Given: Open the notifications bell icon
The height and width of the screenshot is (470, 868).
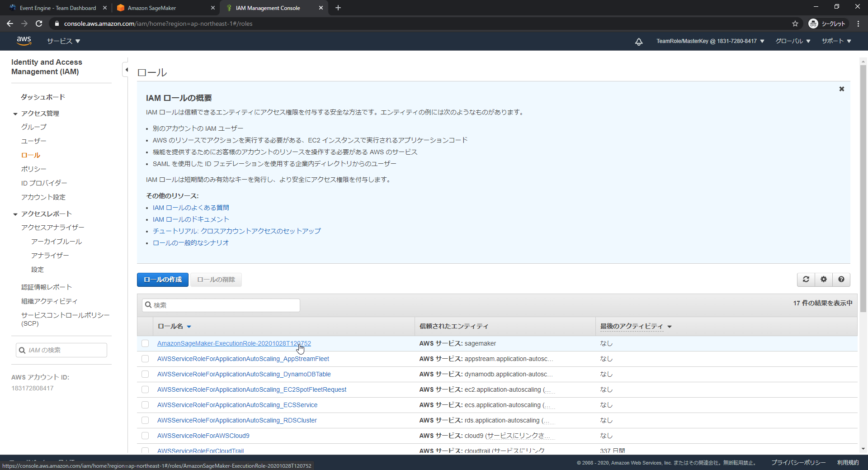Looking at the screenshot, I should click(639, 42).
